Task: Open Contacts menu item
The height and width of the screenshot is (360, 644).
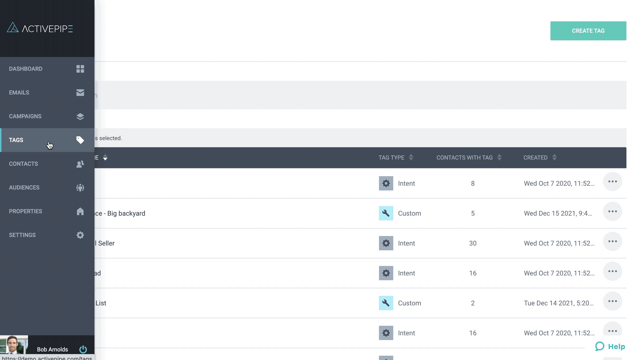Action: click(x=47, y=164)
